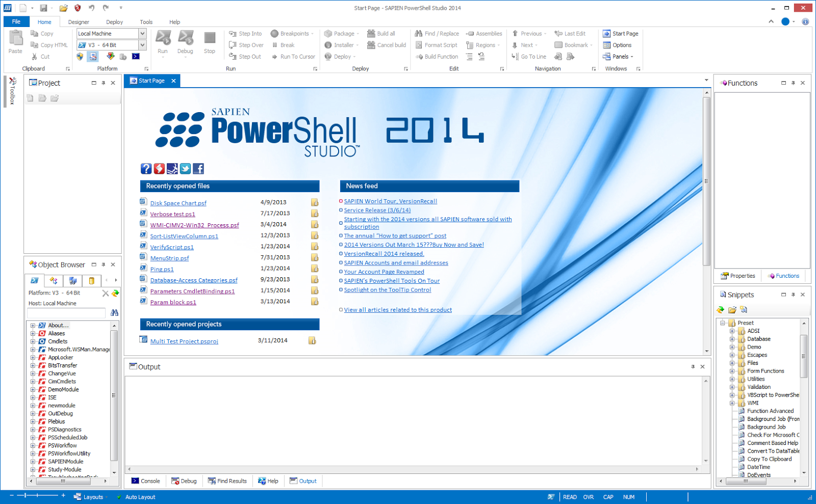This screenshot has width=816, height=504.
Task: Click the open folder icon in Snippets toolbar
Action: tap(732, 309)
